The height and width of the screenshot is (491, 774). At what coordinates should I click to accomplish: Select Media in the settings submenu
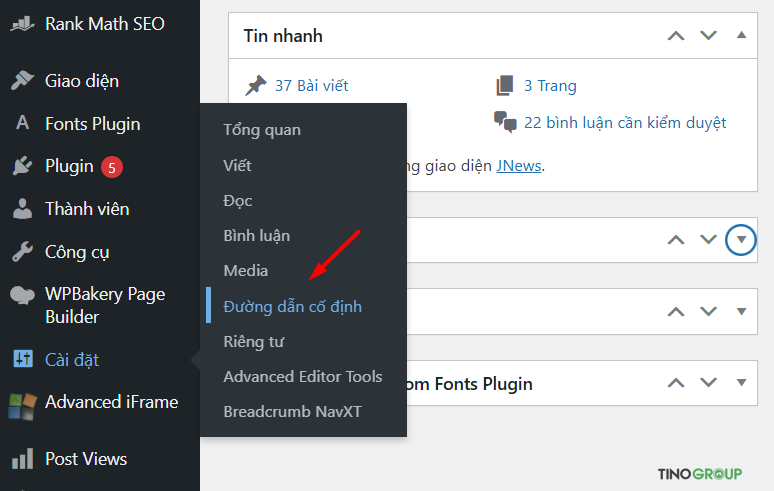point(245,270)
